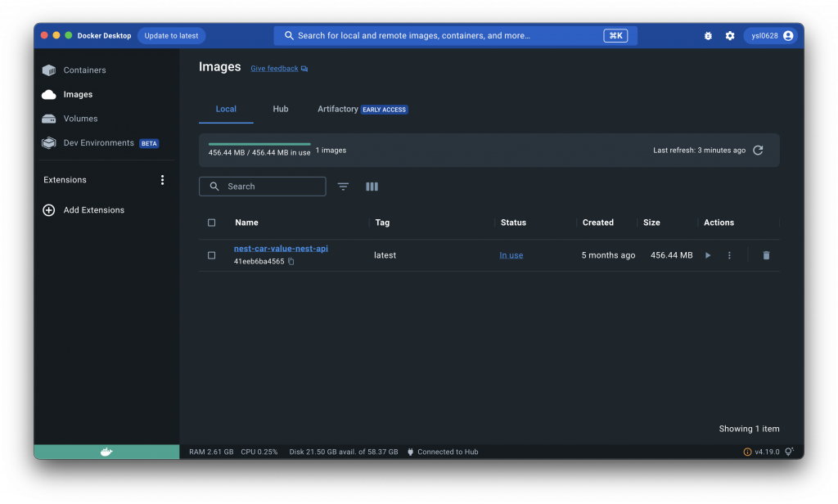Click the version update warning icon
Viewport: 838px width, 504px height.
tap(747, 452)
